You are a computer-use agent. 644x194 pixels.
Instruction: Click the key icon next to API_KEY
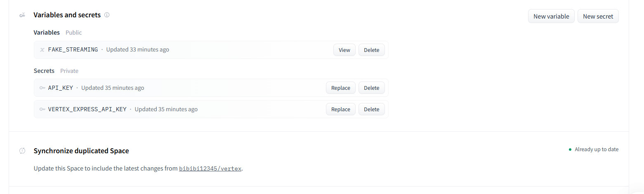42,88
